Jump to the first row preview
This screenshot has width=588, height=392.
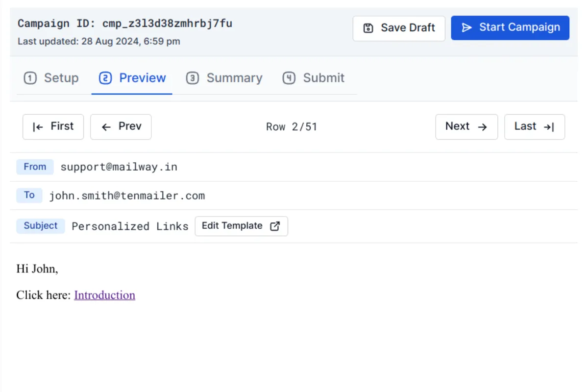pos(53,126)
